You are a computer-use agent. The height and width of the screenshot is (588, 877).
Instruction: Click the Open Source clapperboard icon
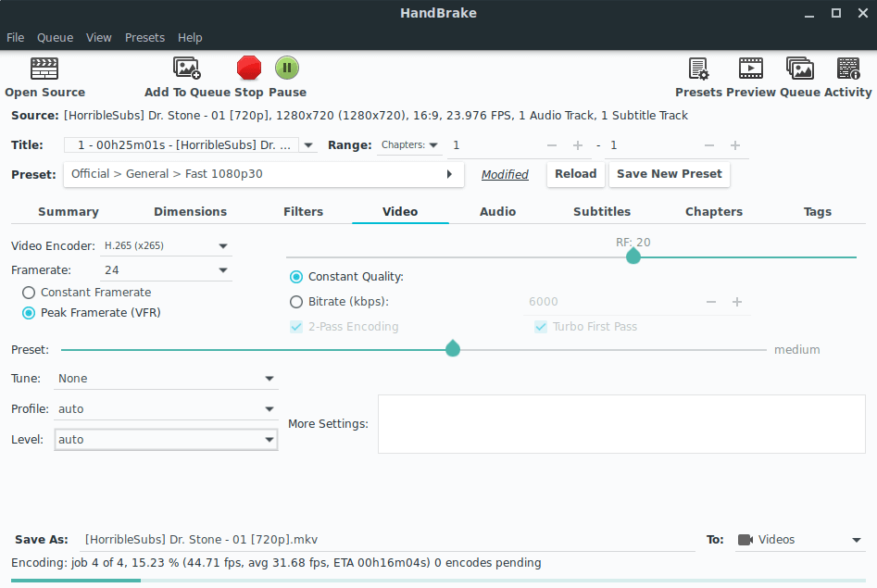(44, 69)
